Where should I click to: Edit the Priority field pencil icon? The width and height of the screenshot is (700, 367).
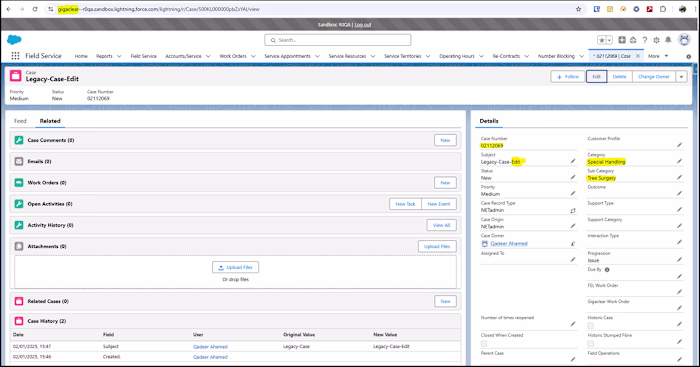point(573,193)
